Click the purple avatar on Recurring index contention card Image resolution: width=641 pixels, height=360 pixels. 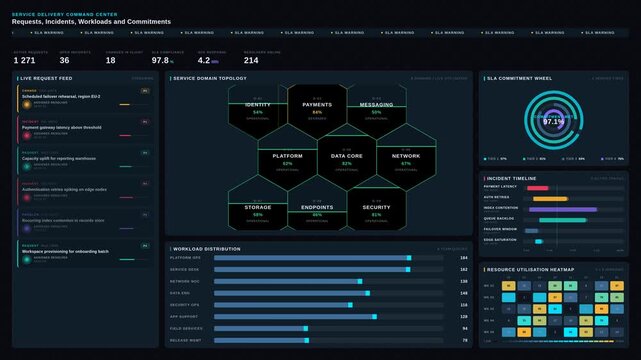[x=27, y=228]
